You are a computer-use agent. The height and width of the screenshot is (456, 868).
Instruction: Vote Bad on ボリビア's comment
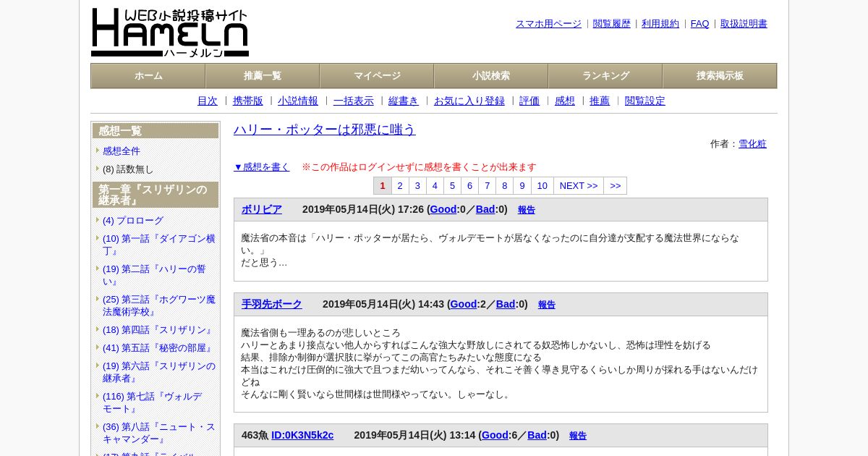[485, 210]
